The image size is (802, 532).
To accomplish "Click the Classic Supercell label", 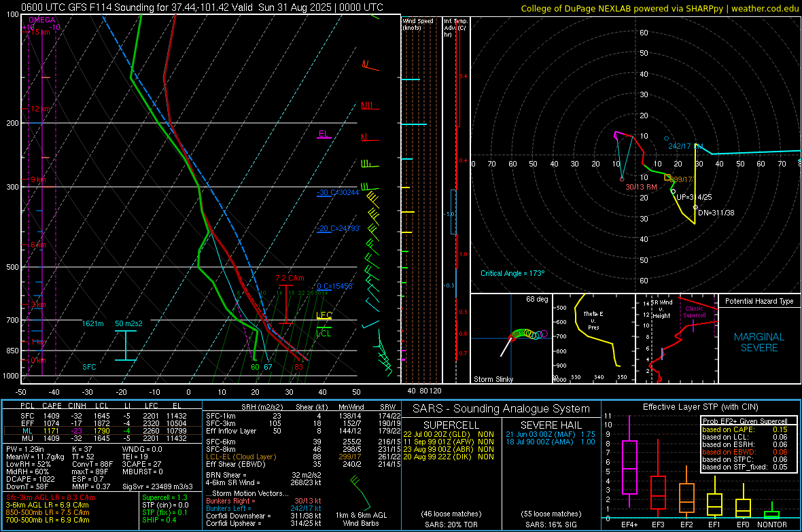I will point(695,312).
